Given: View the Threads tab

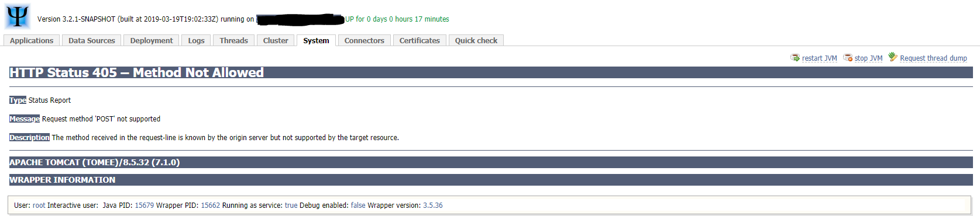Looking at the screenshot, I should [x=234, y=40].
